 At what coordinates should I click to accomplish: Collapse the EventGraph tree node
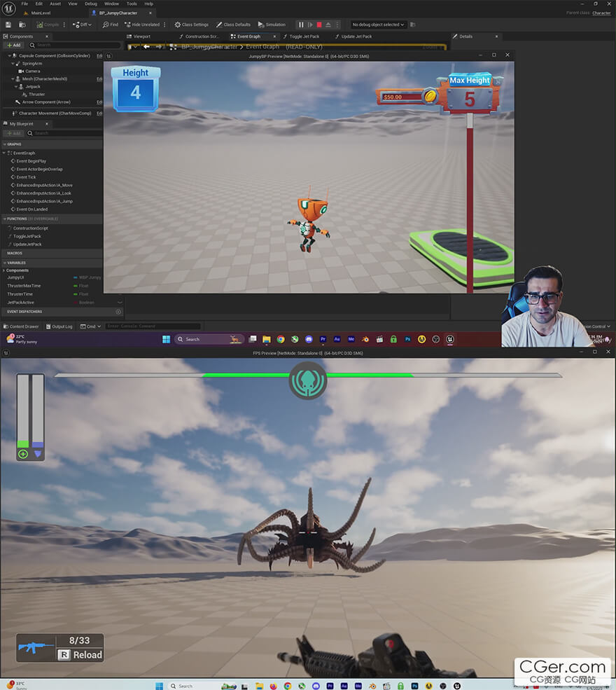tap(4, 153)
